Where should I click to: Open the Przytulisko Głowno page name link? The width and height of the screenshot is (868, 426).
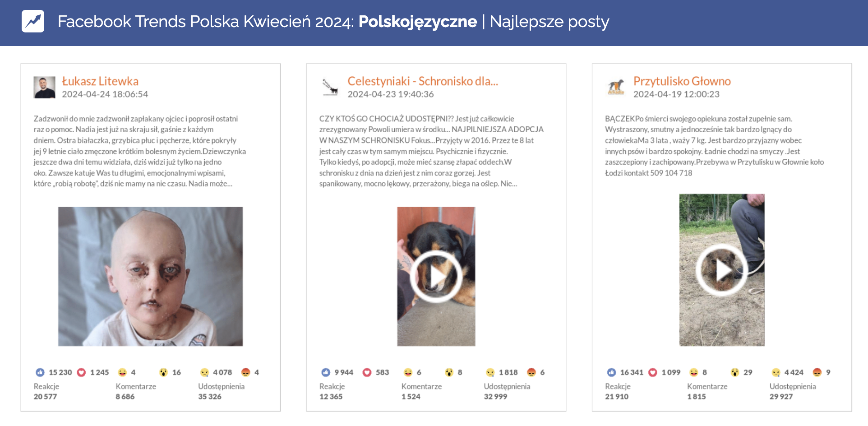click(682, 81)
